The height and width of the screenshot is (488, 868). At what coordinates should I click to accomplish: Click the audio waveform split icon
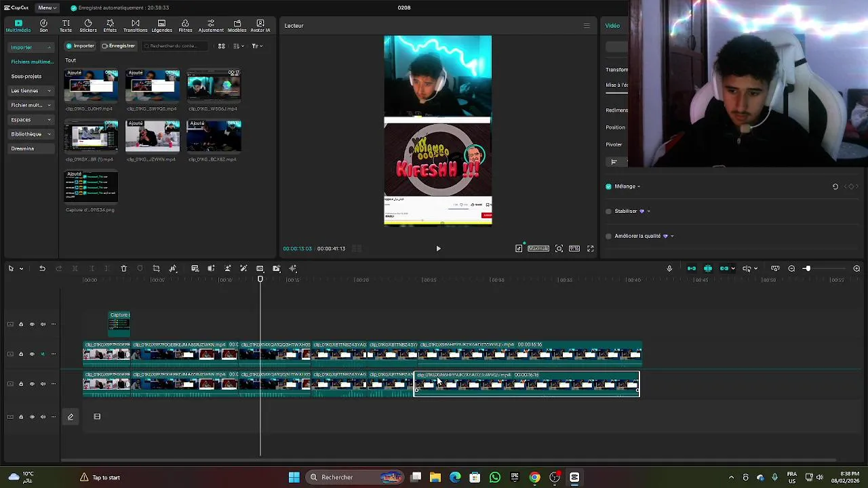(x=293, y=269)
